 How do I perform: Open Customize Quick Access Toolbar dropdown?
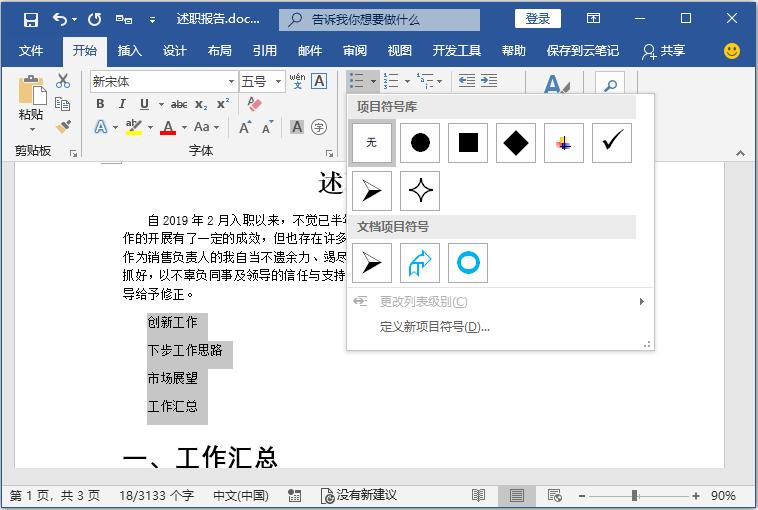click(152, 20)
